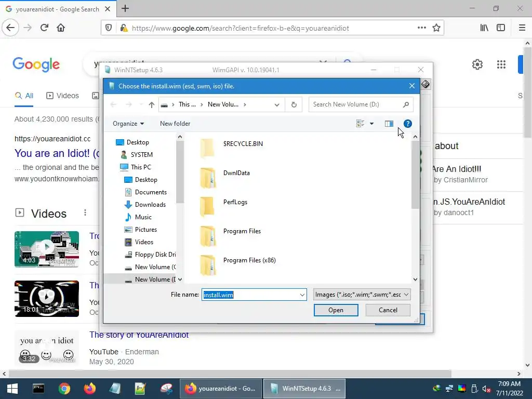Open Firefox Library icon
The image size is (532, 399).
tap(484, 28)
